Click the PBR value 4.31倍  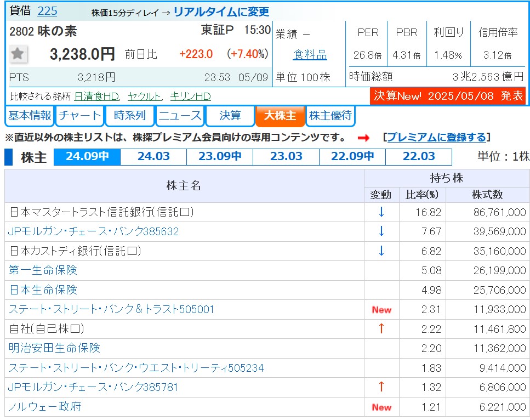pyautogui.click(x=407, y=55)
